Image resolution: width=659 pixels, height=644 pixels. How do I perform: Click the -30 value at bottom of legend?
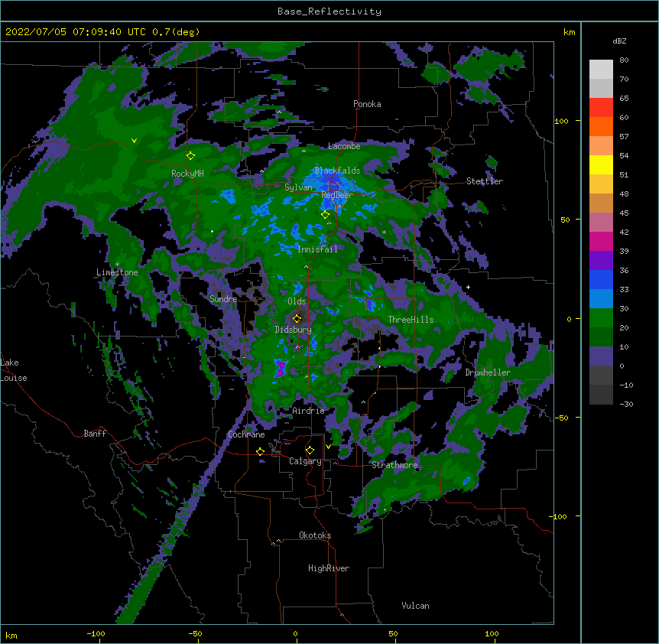(x=626, y=404)
